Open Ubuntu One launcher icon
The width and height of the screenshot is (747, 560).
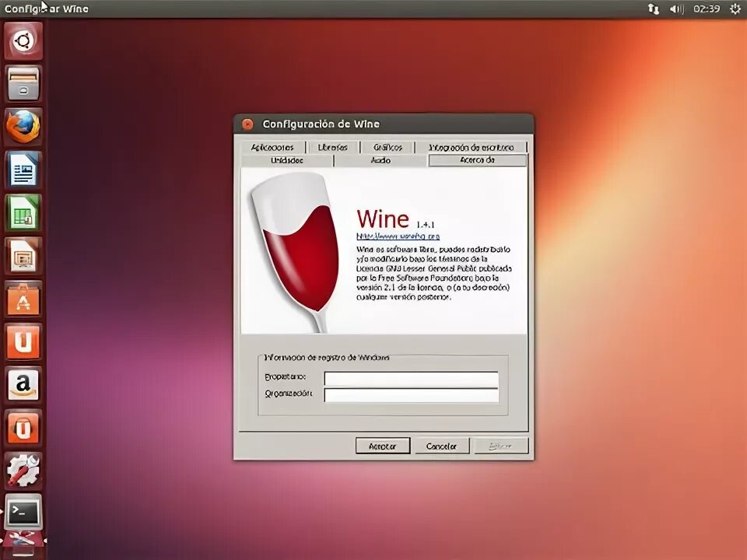(23, 341)
